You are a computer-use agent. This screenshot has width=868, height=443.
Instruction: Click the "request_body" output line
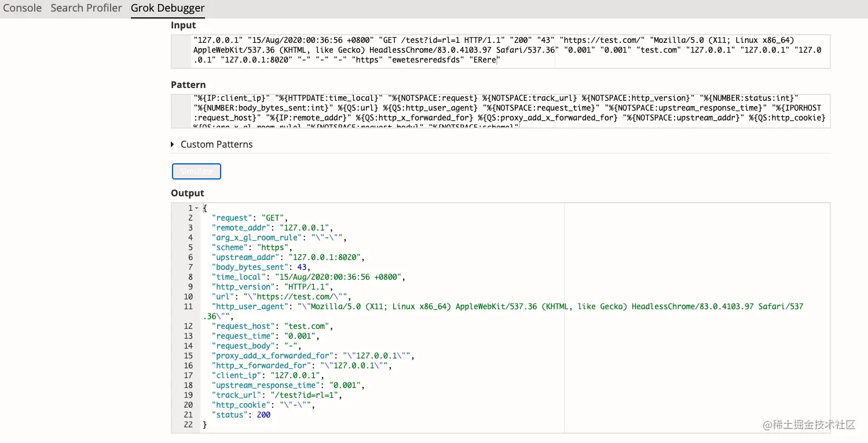(257, 346)
